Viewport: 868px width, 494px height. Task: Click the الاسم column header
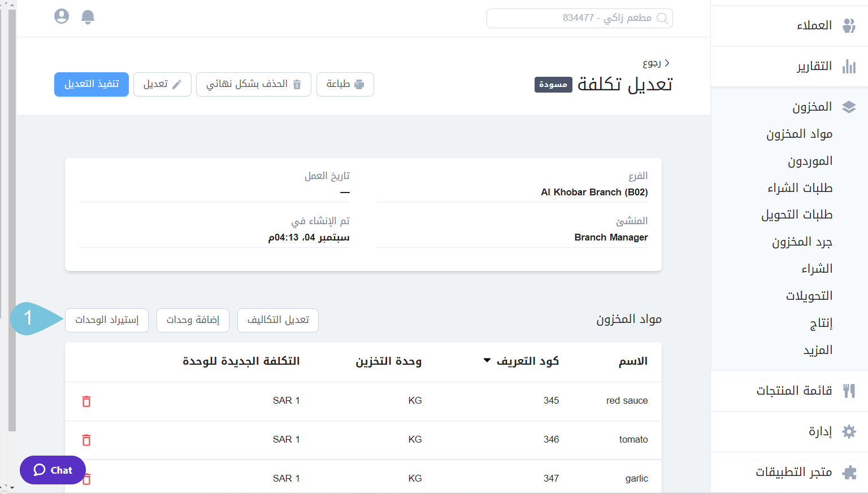633,361
